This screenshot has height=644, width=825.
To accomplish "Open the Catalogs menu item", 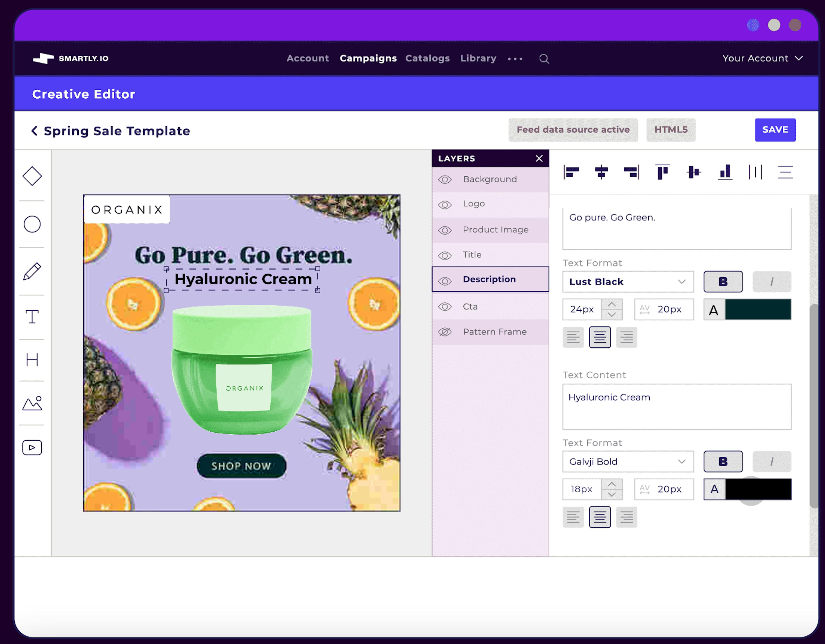I will (427, 58).
